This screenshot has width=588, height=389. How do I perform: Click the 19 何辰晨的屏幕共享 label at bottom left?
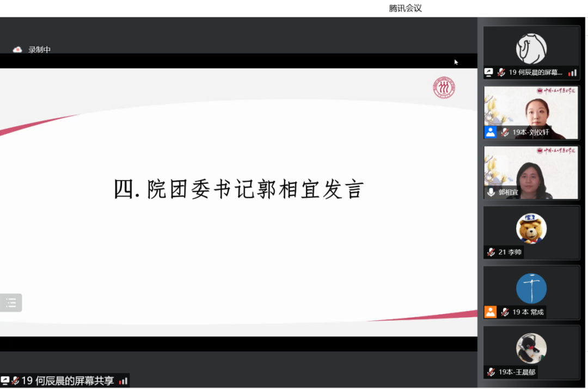(x=68, y=381)
